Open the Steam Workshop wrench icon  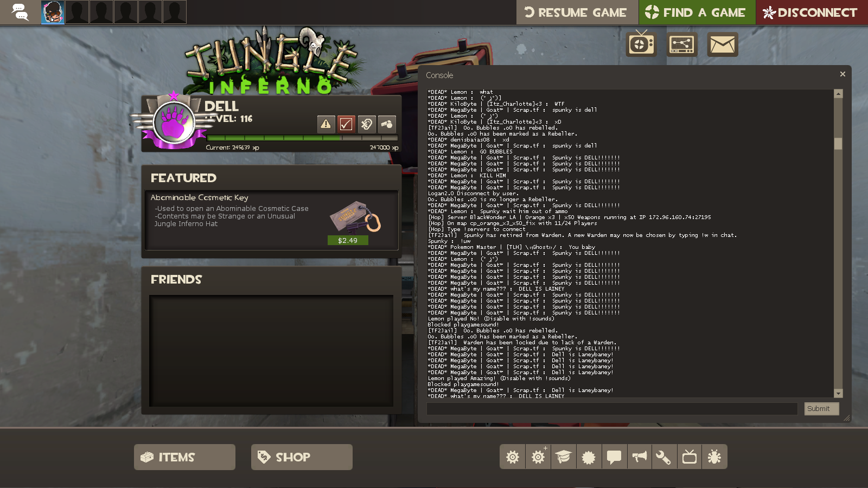(664, 457)
